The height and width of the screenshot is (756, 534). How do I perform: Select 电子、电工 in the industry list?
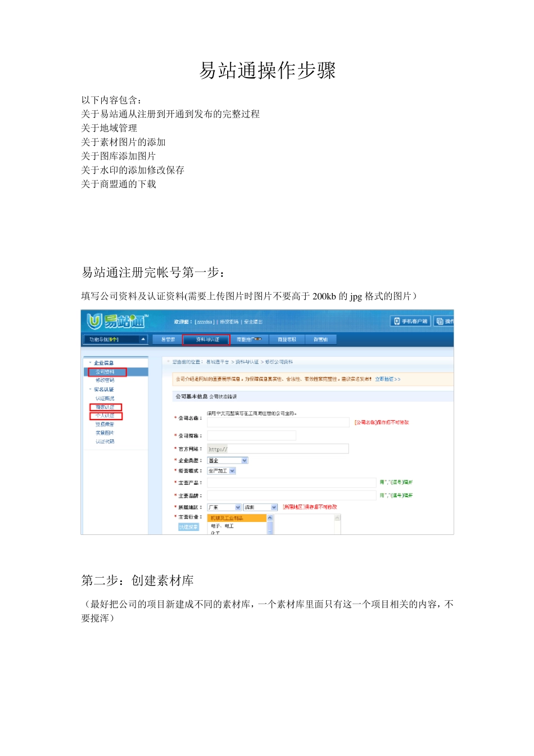[237, 526]
